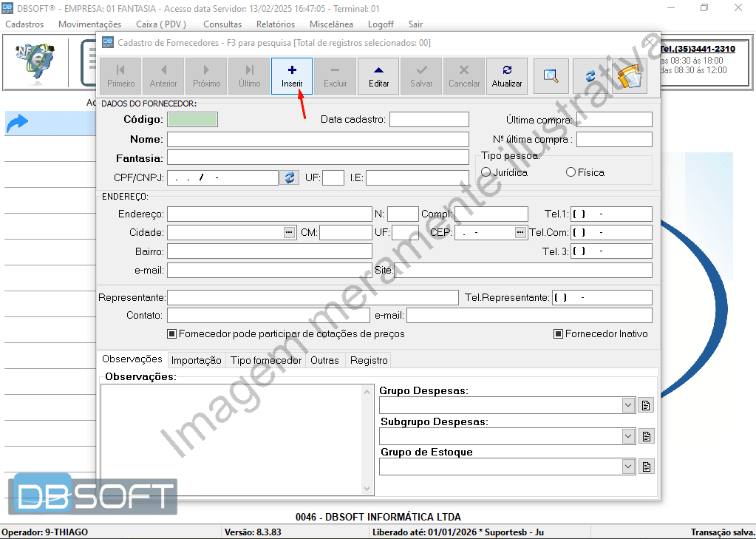This screenshot has height=539, width=756.
Task: Click the Editar icon
Action: click(378, 76)
